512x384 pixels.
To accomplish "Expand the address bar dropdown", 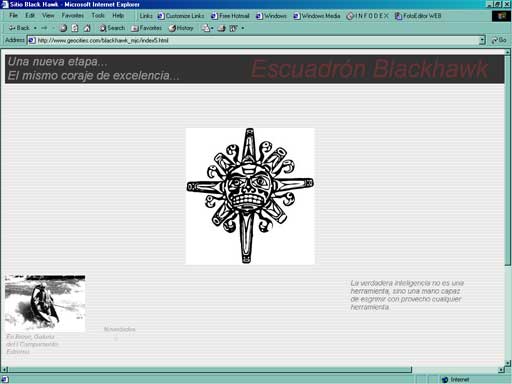I will pos(482,40).
